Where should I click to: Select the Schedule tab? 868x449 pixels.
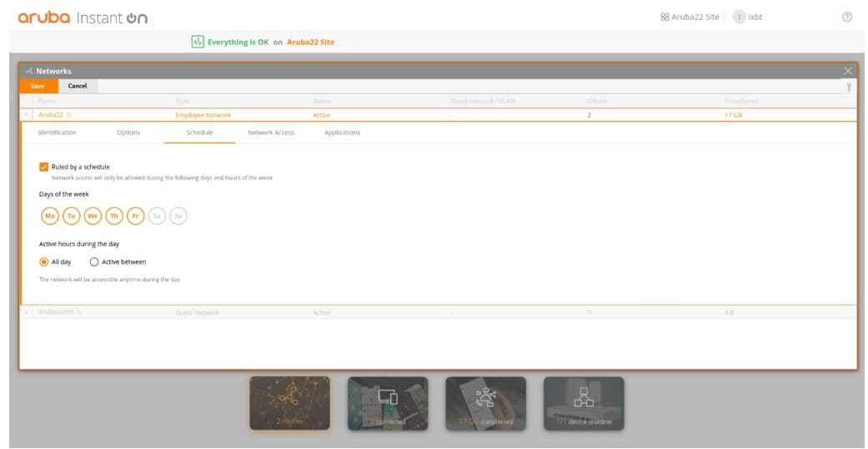point(200,133)
